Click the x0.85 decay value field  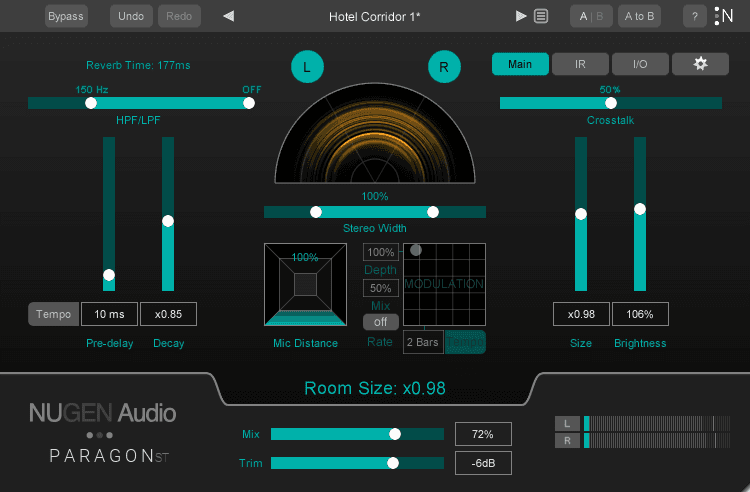click(168, 314)
